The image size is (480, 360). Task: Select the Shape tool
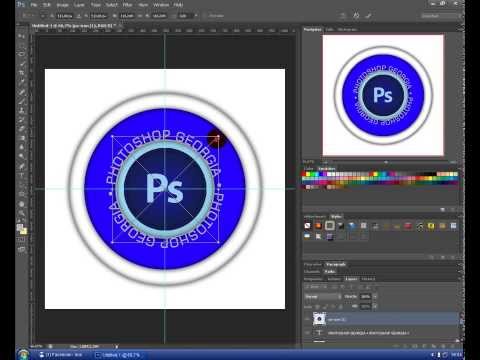(22, 194)
